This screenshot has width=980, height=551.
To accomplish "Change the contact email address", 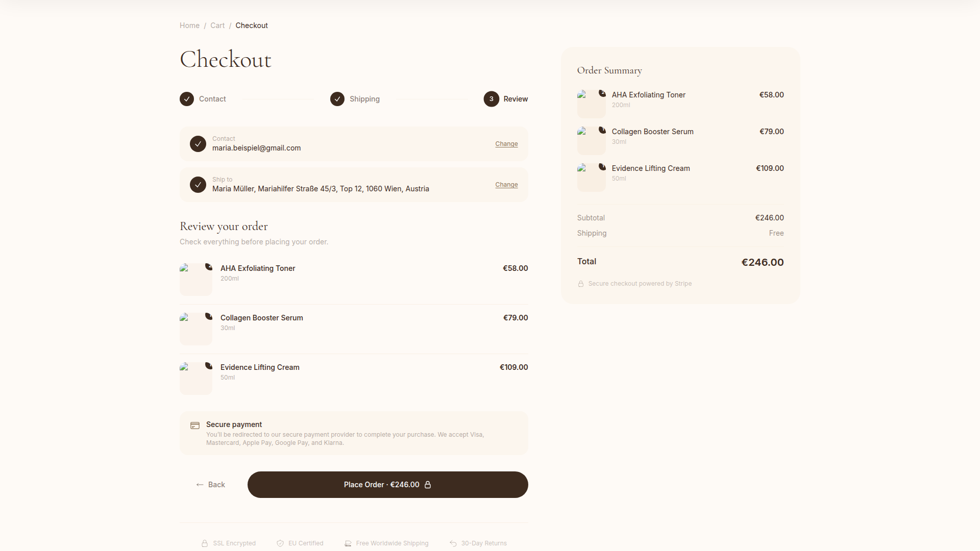I will [506, 144].
